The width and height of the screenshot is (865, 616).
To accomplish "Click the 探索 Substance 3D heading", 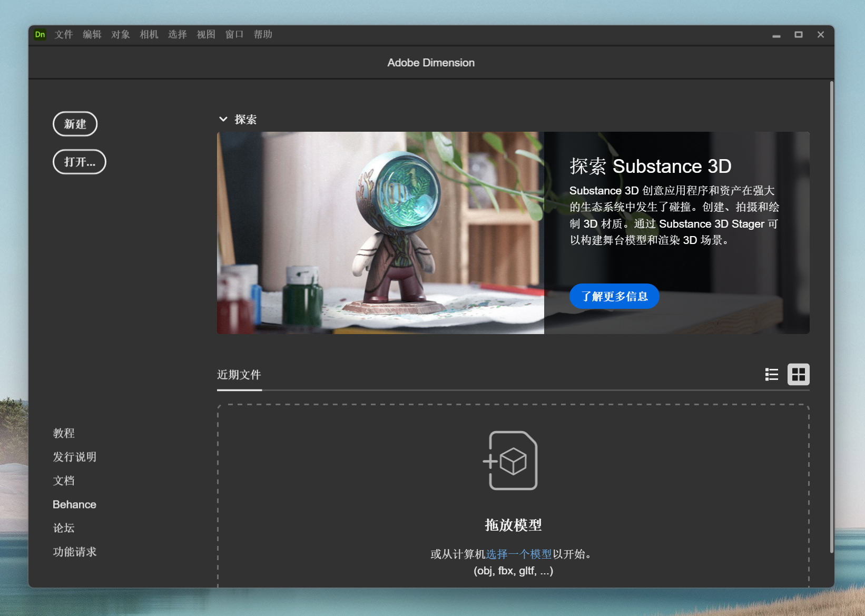I will (x=651, y=167).
